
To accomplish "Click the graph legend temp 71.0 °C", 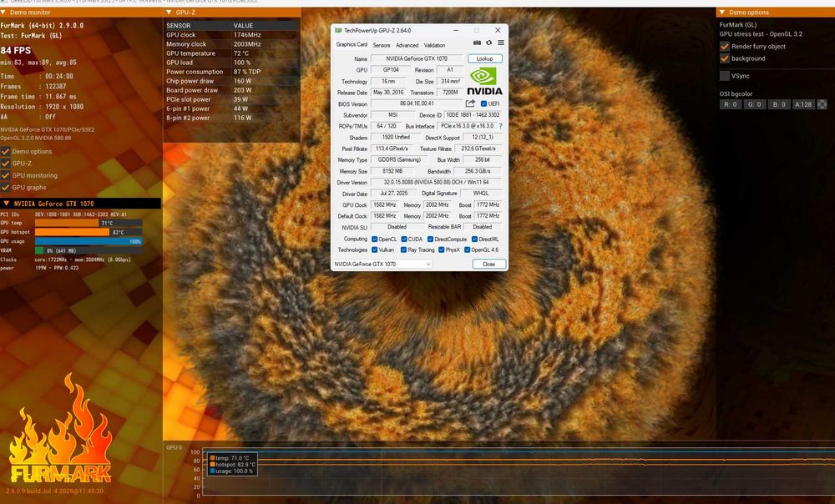I will pyautogui.click(x=230, y=458).
